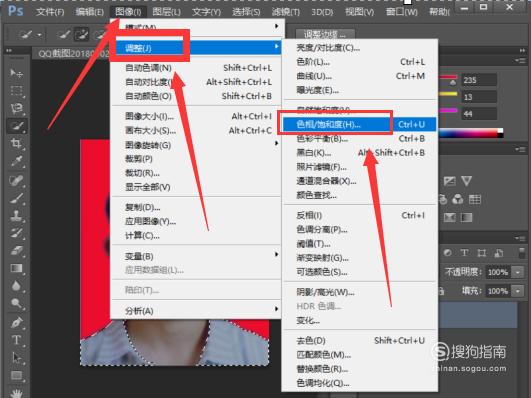Open the color panel options menu
The width and height of the screenshot is (531, 398).
[x=520, y=60]
